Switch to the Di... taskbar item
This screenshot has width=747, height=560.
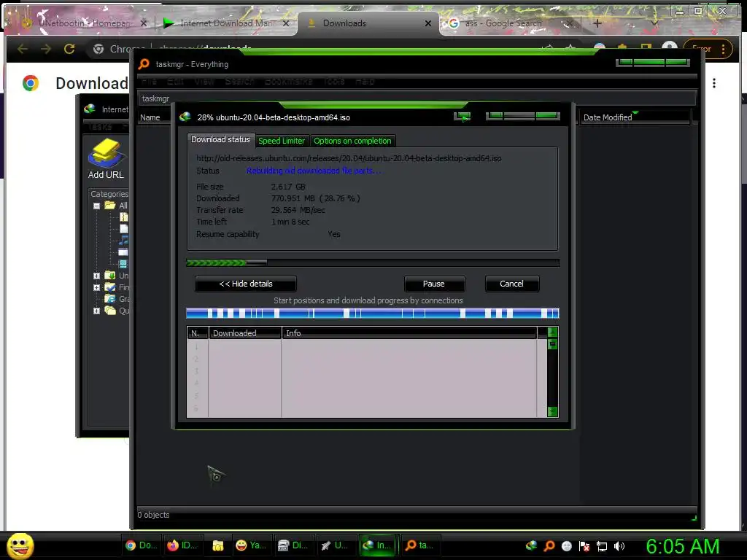(x=293, y=545)
